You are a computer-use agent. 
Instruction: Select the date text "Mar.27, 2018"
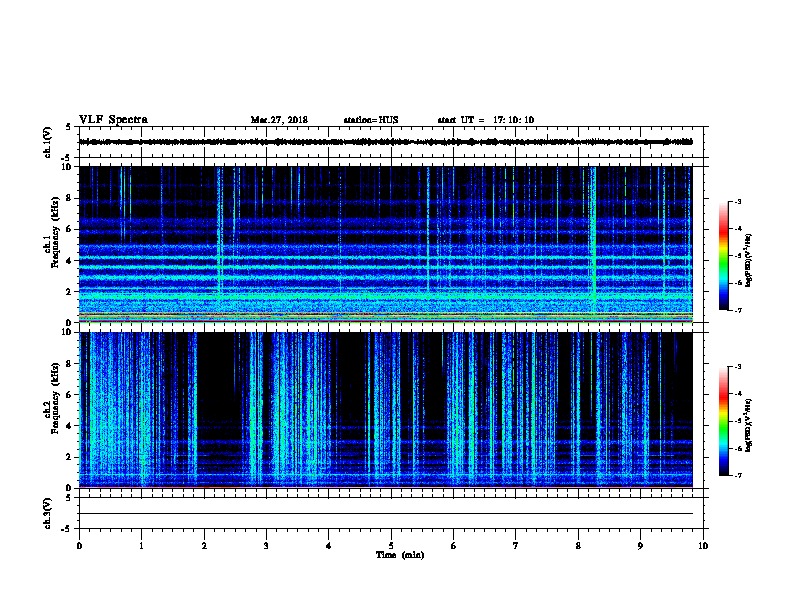pos(279,120)
